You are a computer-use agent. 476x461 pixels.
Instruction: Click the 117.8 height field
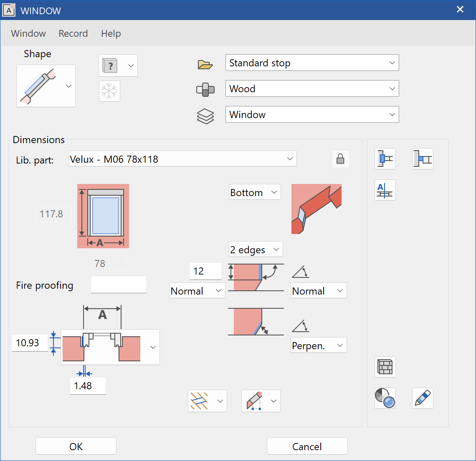tap(54, 214)
